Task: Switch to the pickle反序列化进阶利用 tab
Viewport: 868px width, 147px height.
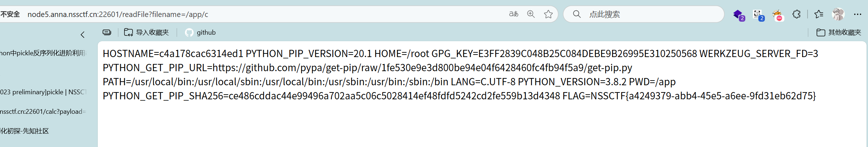Action: point(43,53)
